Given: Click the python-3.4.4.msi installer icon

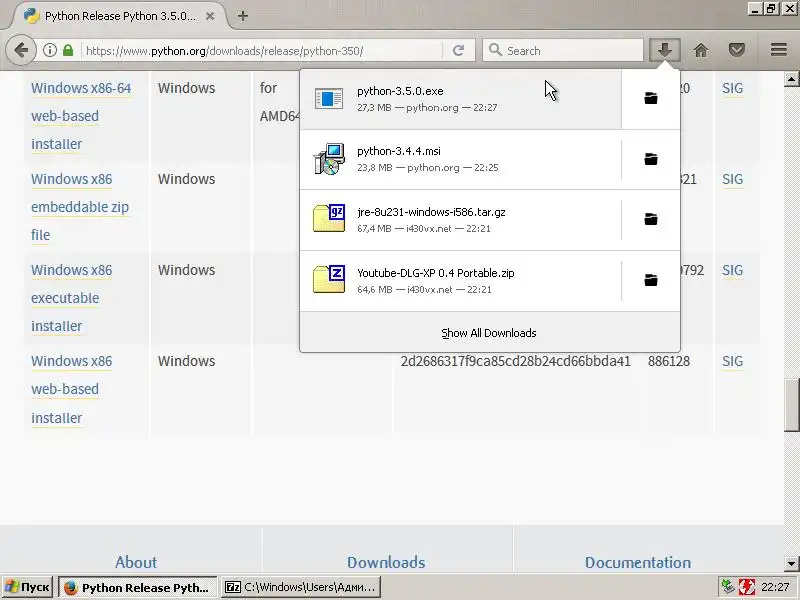Looking at the screenshot, I should tap(329, 159).
